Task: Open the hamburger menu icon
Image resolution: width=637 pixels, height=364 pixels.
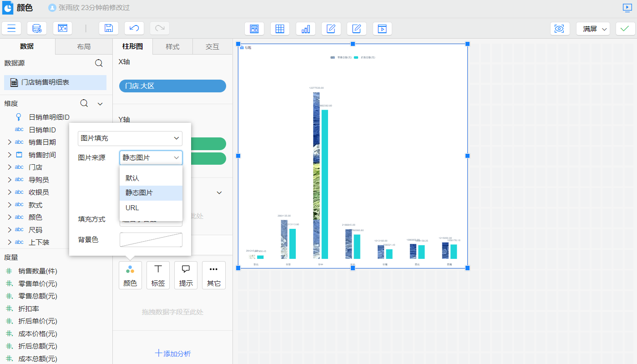Action: pyautogui.click(x=11, y=28)
